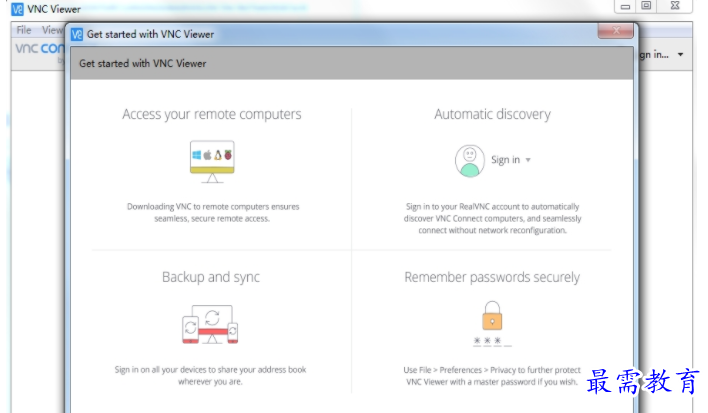The image size is (708, 413).
Task: Close the VNC Viewer main window
Action: [675, 6]
